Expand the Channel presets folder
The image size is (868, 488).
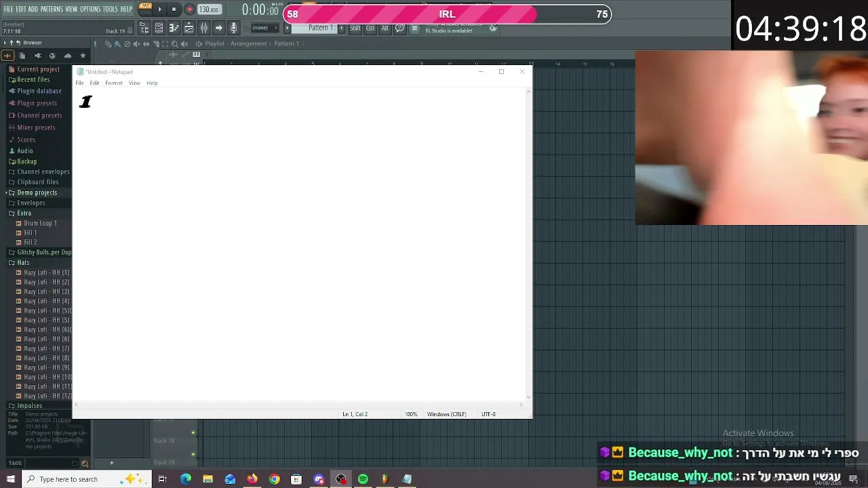[39, 115]
